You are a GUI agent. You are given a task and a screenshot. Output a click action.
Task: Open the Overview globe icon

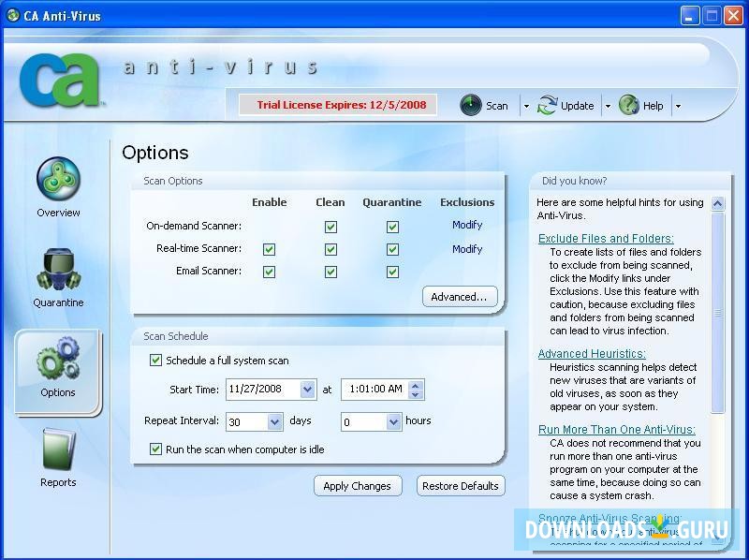(58, 179)
